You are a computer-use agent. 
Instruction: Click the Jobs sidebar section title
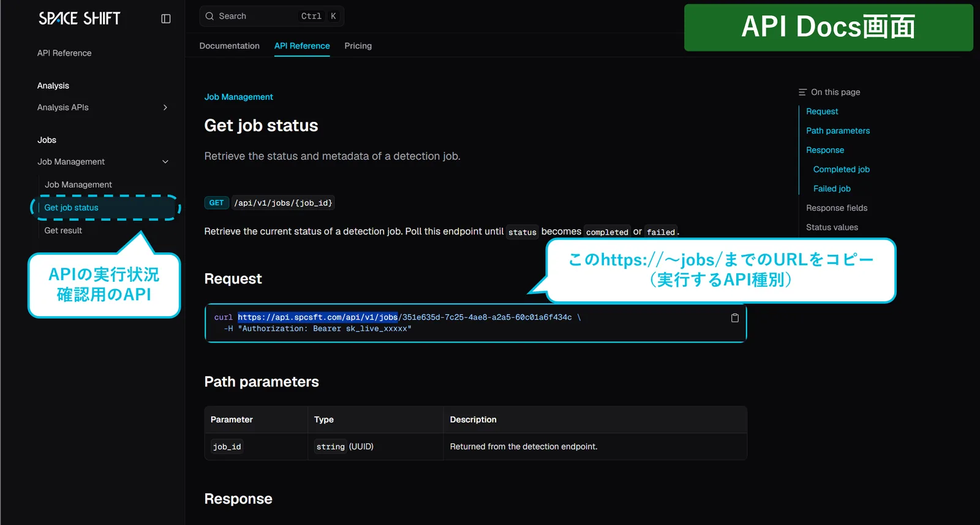47,140
